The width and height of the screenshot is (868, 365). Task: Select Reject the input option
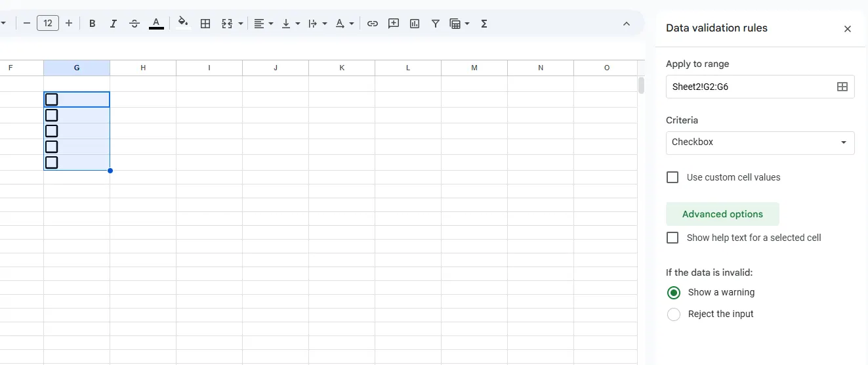(x=674, y=314)
